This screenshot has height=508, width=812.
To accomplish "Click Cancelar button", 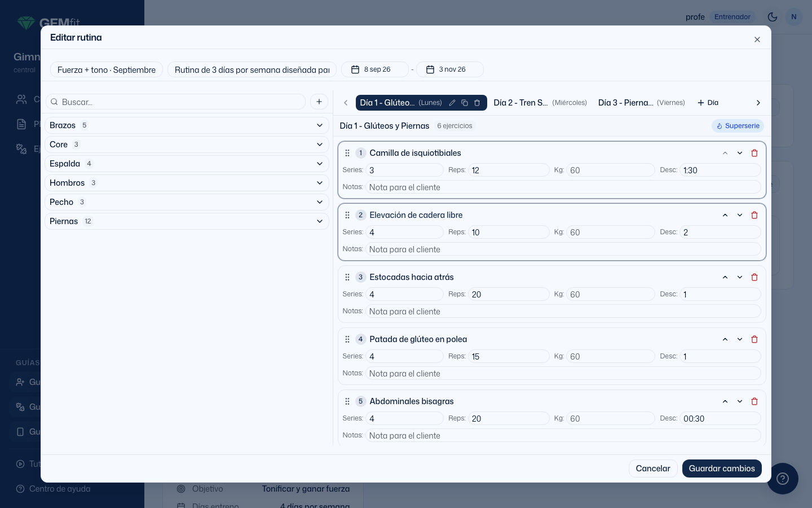I will (653, 468).
